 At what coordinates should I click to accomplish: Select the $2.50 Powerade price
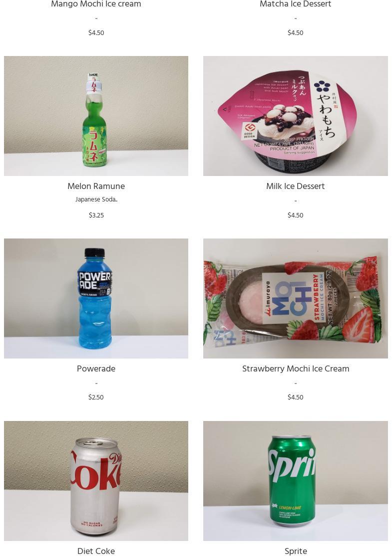point(96,397)
